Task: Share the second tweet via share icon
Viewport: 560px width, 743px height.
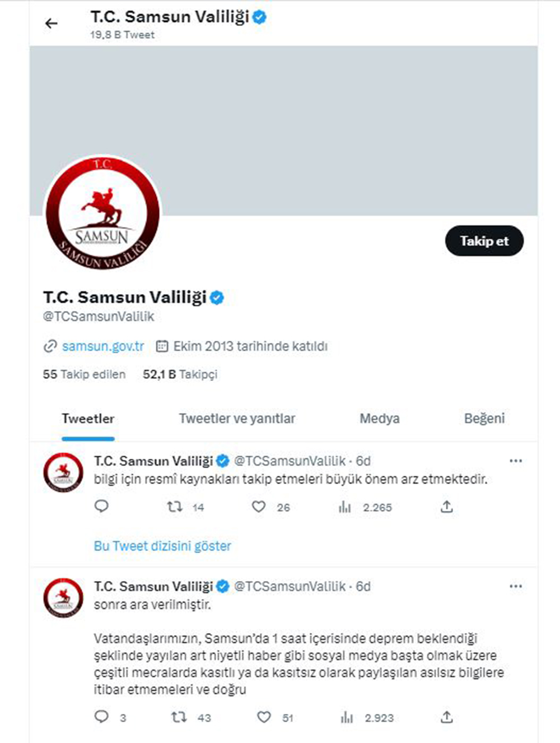Action: pos(446,717)
